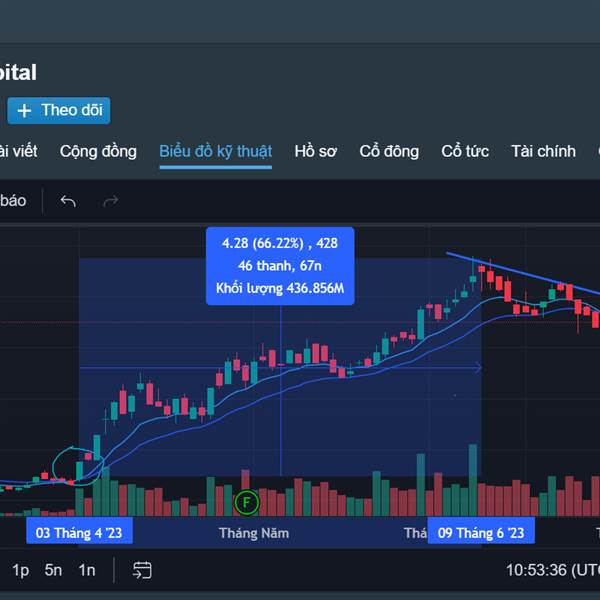Click the 10:53:36 timezone clock
The height and width of the screenshot is (600, 600).
553,570
